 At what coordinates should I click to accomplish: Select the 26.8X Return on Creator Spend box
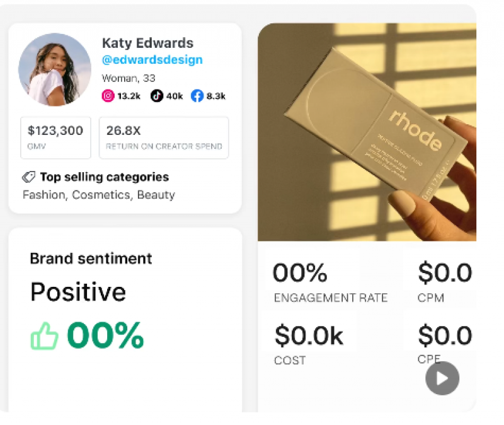coord(164,137)
